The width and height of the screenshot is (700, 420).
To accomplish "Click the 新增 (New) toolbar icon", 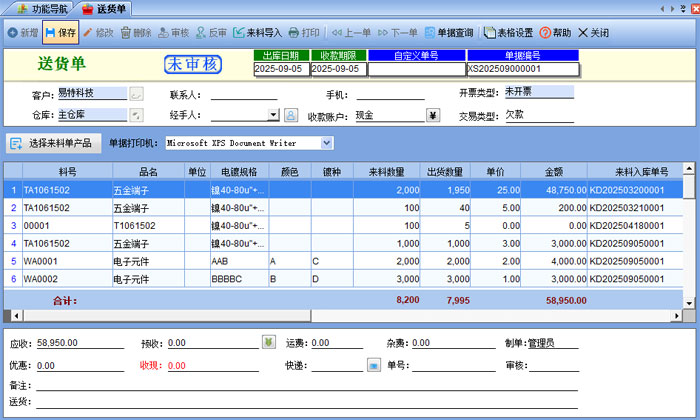I will tap(20, 32).
